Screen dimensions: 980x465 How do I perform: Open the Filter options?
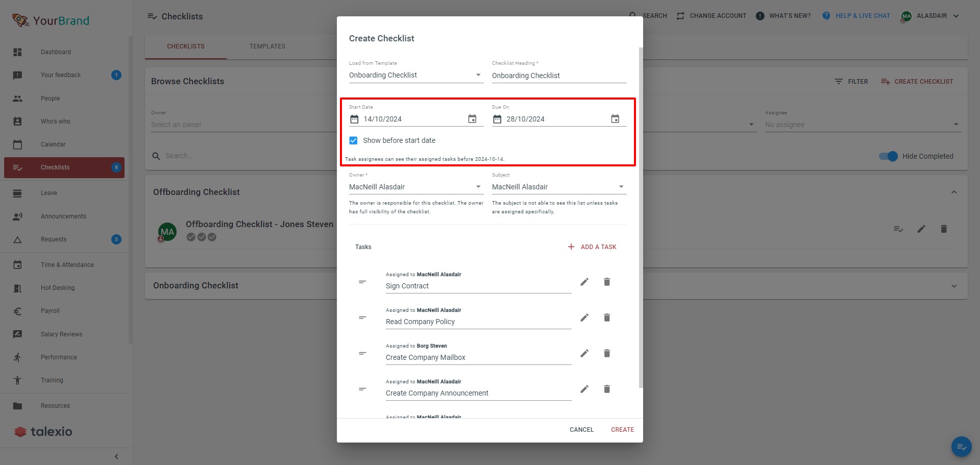(x=851, y=81)
